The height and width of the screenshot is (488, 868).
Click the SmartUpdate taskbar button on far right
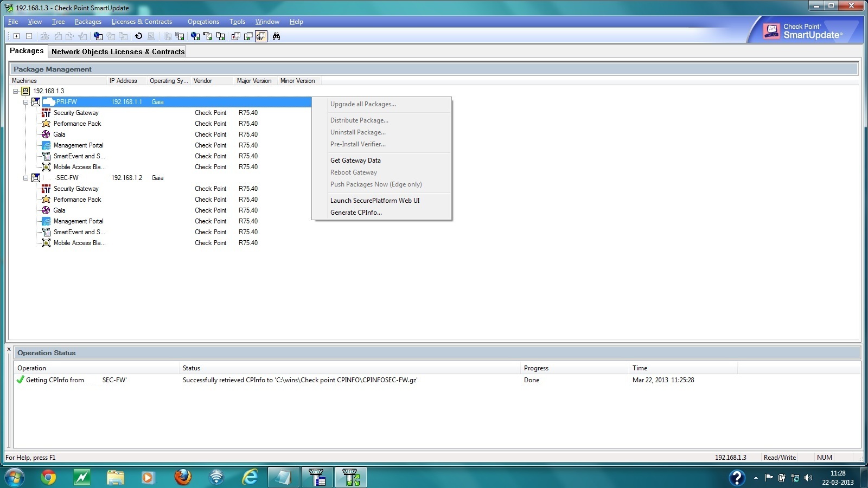tap(350, 478)
